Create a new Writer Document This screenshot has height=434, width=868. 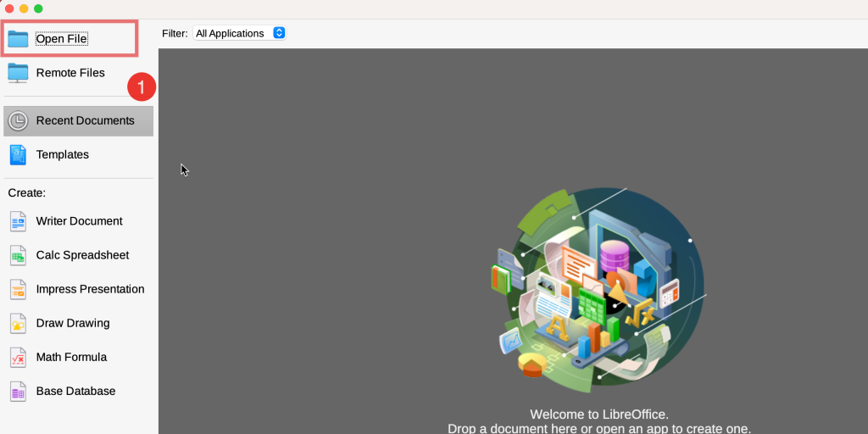click(x=78, y=221)
